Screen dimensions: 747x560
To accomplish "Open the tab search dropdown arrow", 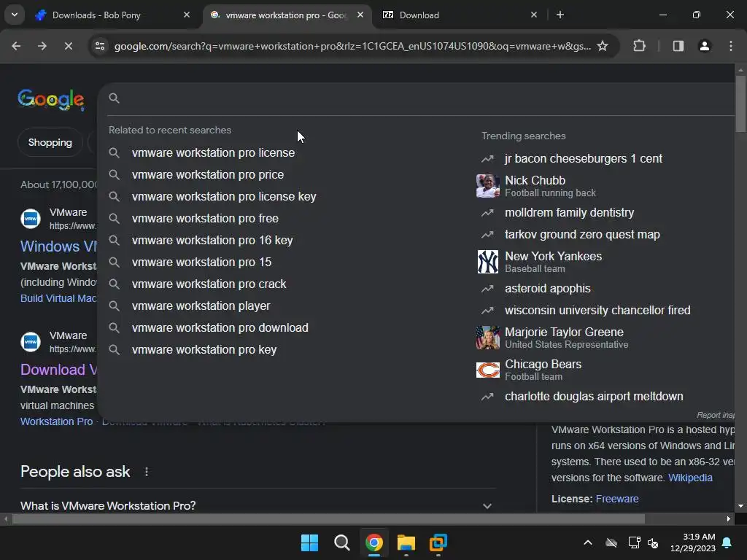I will click(x=15, y=15).
